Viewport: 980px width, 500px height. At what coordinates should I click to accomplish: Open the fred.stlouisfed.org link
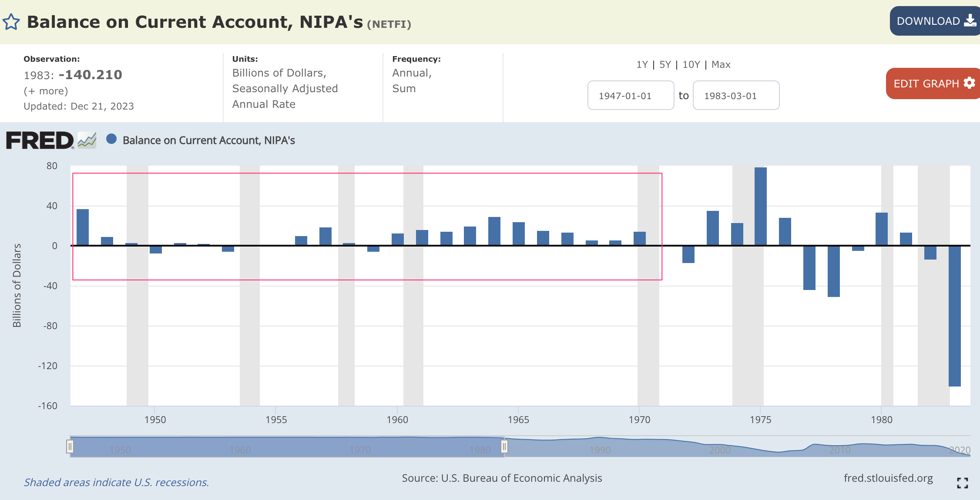click(888, 478)
